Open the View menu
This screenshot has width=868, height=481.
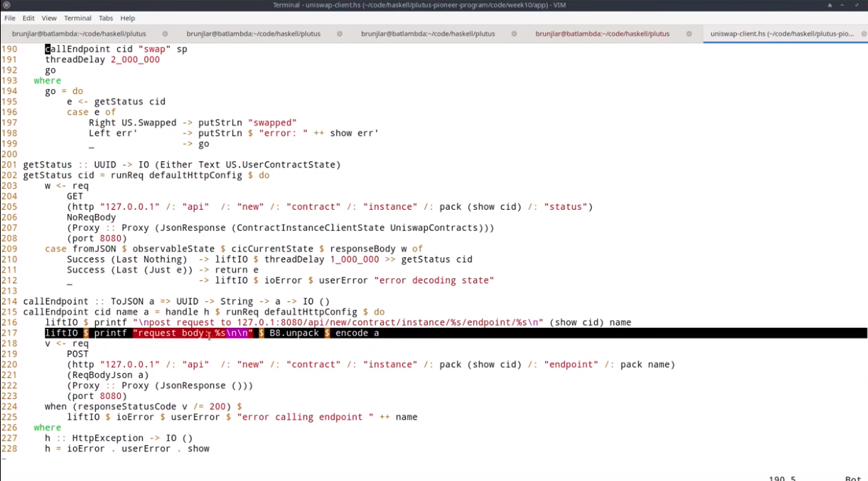click(49, 18)
